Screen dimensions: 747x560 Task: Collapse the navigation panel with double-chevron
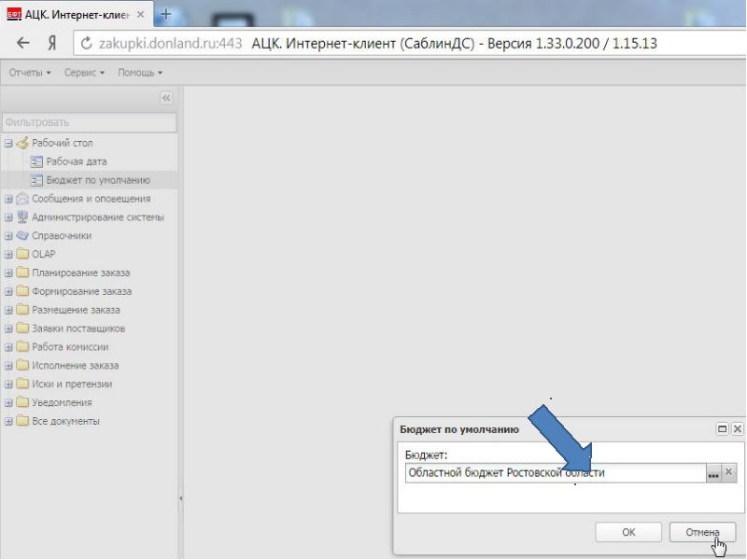166,98
